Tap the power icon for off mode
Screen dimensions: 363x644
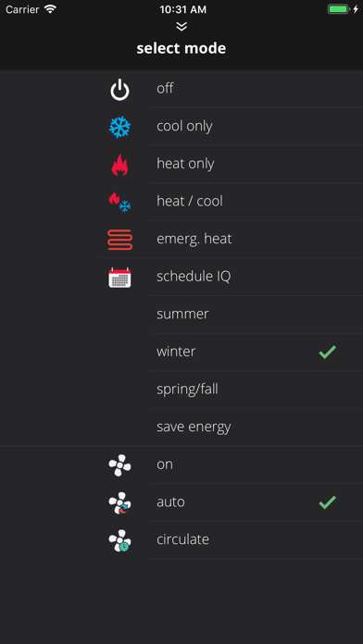tap(119, 91)
